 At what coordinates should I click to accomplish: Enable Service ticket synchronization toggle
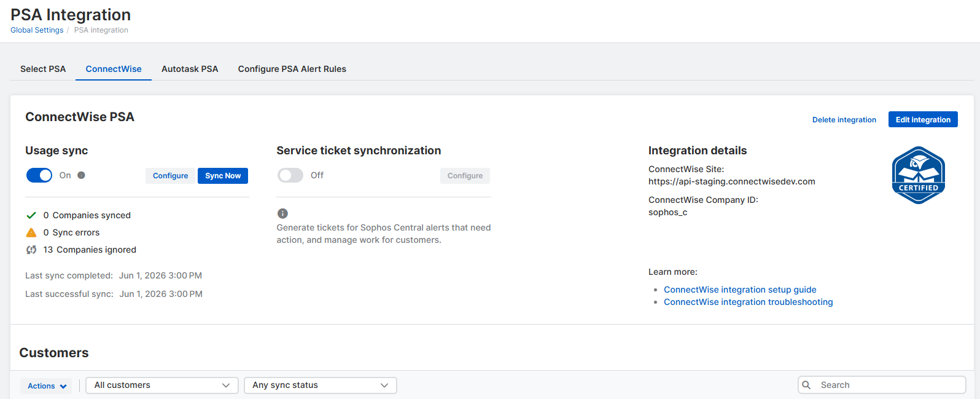click(290, 175)
